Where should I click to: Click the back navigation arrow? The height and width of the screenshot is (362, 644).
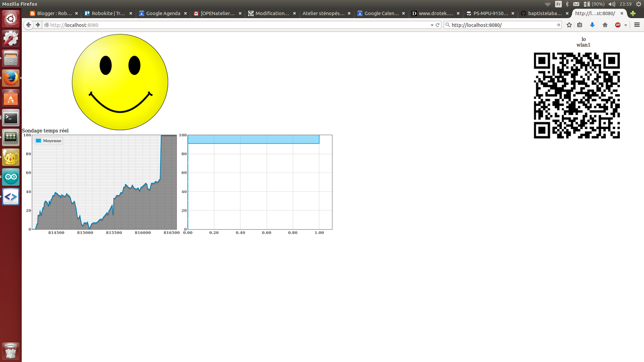point(29,25)
